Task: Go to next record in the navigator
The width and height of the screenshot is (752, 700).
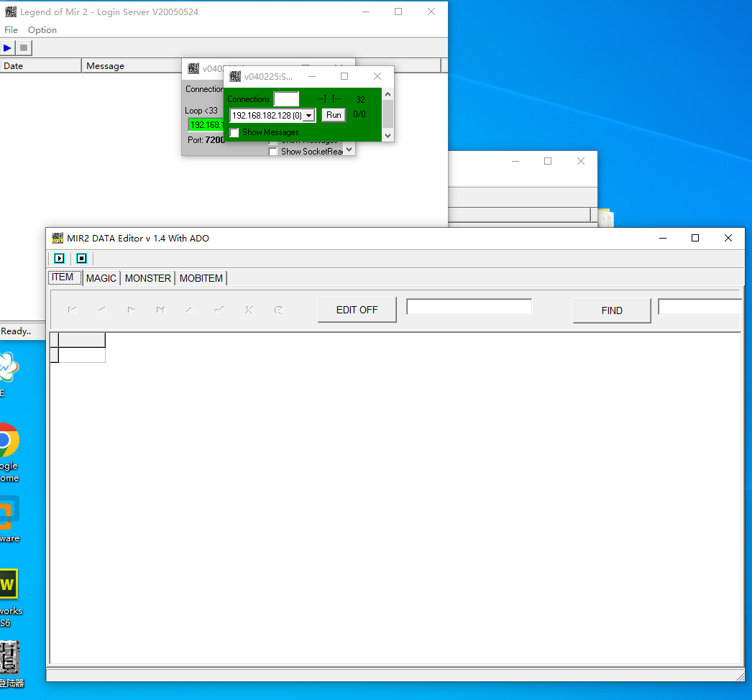Action: tap(131, 310)
